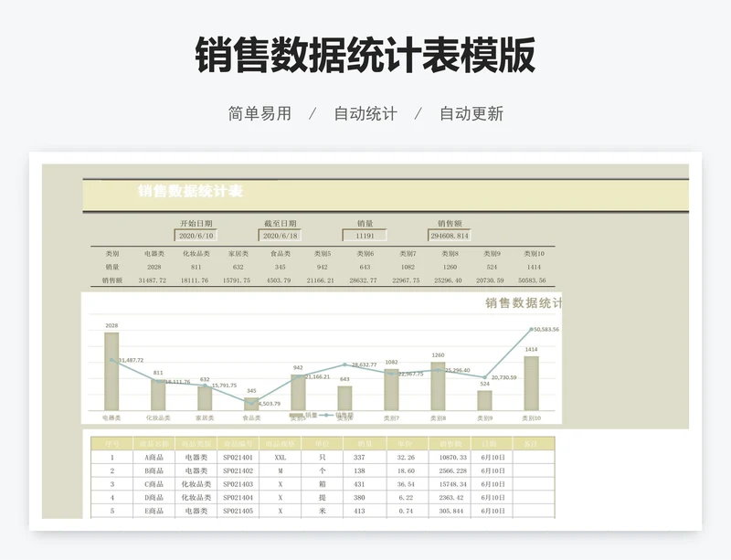The image size is (731, 560).
Task: Click the summary 销量 value 2028
Action: point(154,267)
